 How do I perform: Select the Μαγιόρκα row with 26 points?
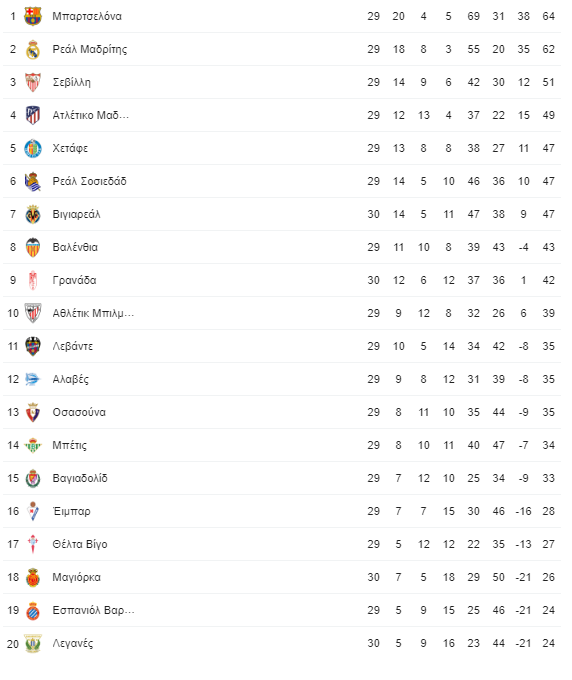pos(282,577)
